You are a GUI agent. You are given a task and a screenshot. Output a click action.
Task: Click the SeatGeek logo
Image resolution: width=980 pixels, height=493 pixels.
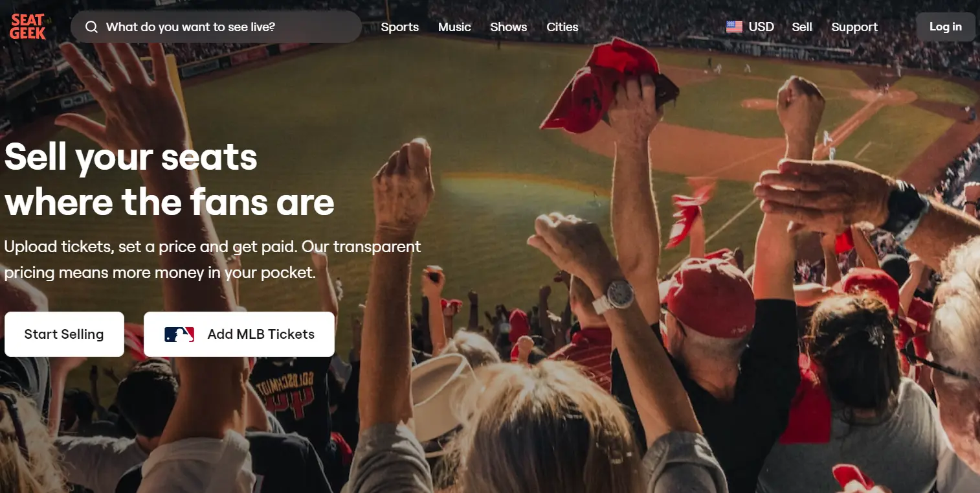point(28,27)
